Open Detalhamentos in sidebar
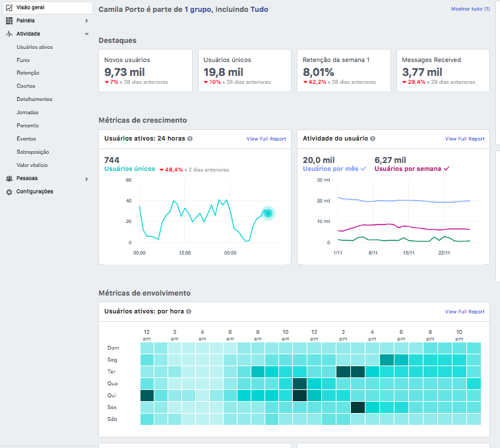Viewport: 500px width, 448px height. (x=34, y=99)
